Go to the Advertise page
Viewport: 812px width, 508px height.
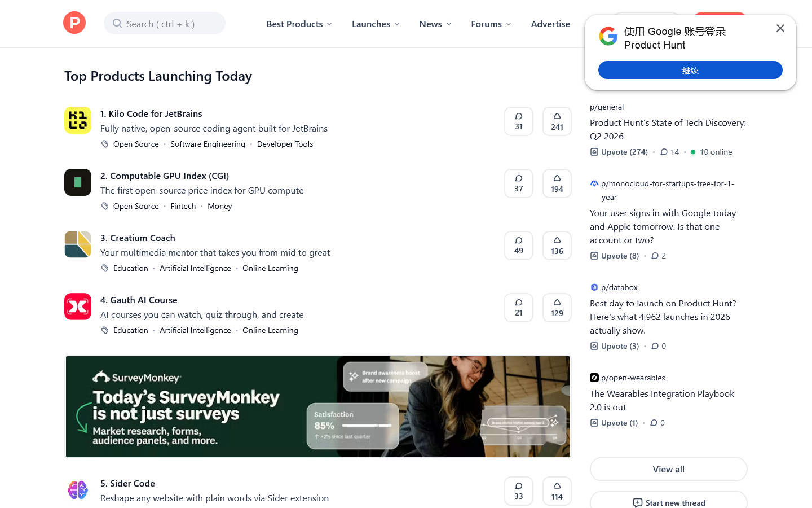[550, 24]
